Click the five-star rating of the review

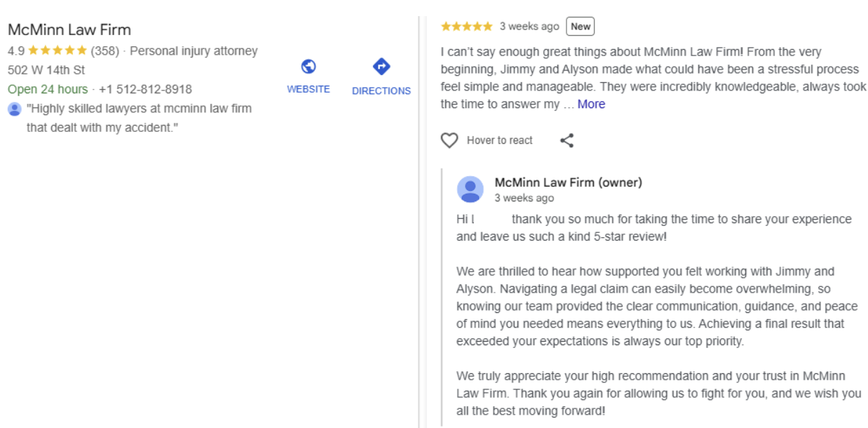pos(467,27)
